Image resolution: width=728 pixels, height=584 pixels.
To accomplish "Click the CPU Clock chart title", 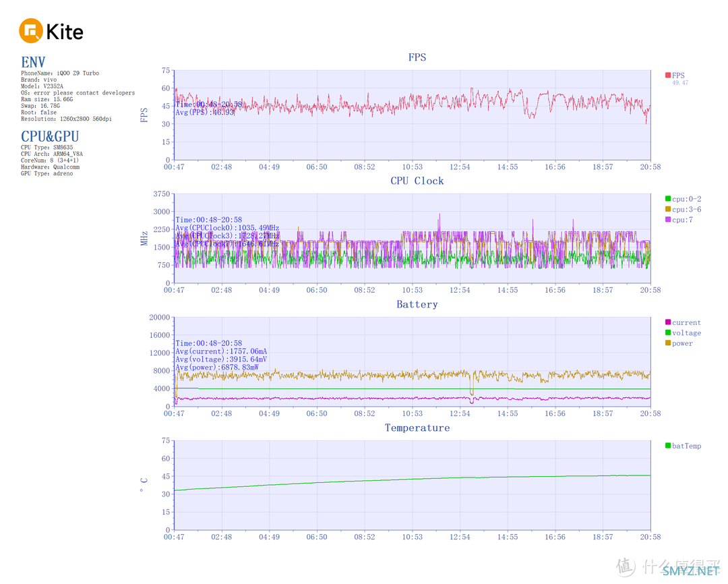I will point(417,181).
